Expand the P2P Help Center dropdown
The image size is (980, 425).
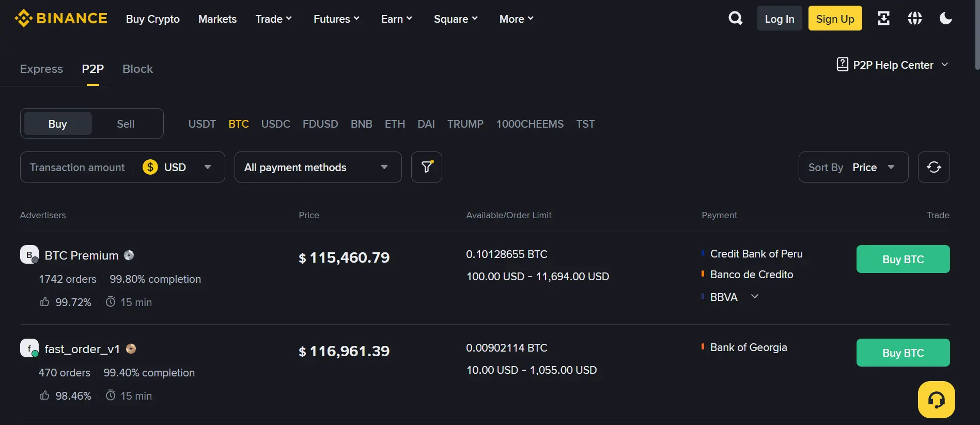click(944, 65)
